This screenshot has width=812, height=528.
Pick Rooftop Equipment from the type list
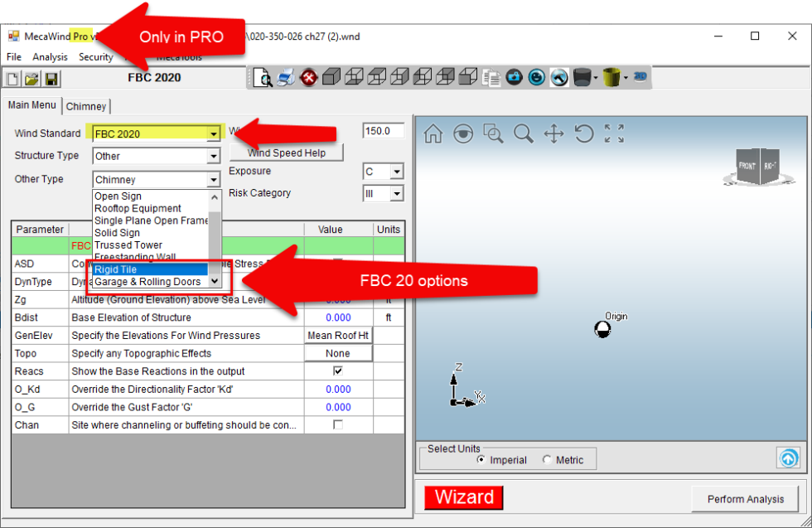150,208
